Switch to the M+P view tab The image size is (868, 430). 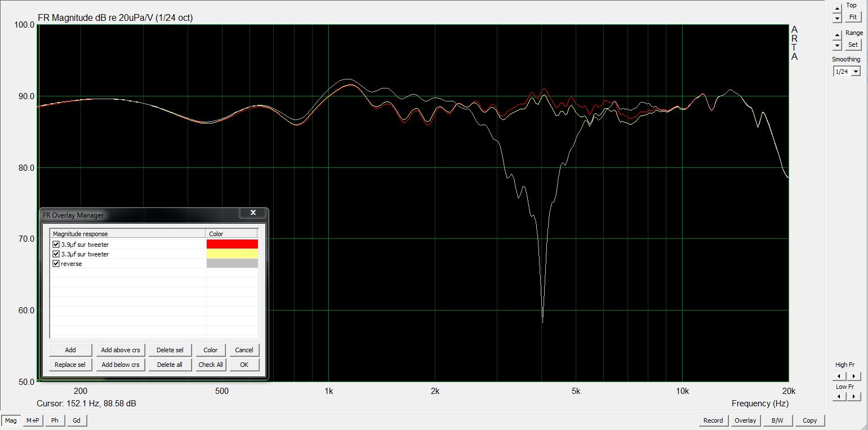click(33, 420)
